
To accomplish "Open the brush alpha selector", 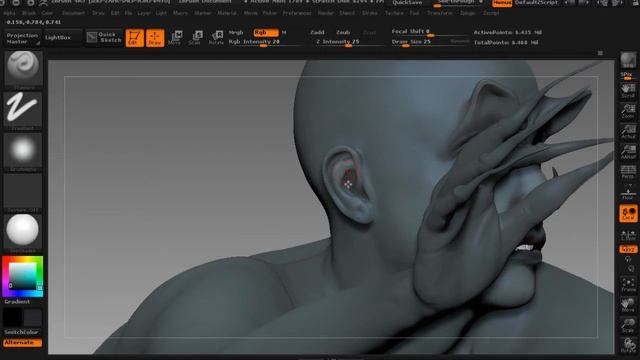I will coord(23,151).
